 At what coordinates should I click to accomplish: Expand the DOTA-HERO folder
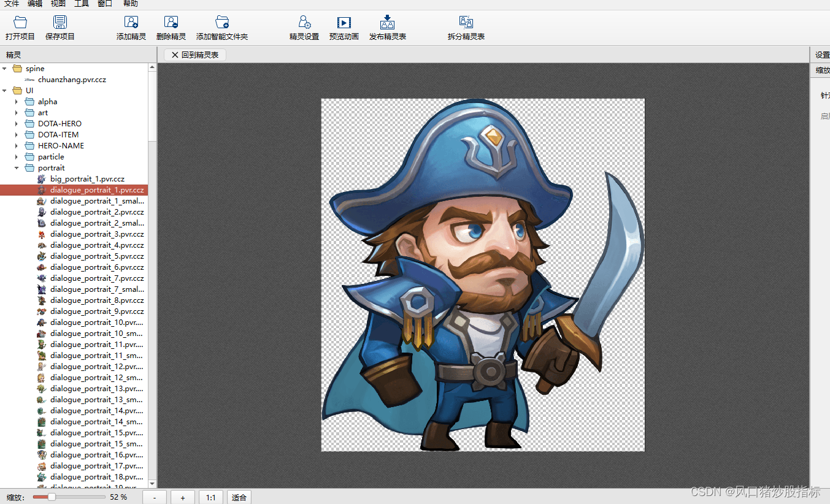pyautogui.click(x=17, y=124)
